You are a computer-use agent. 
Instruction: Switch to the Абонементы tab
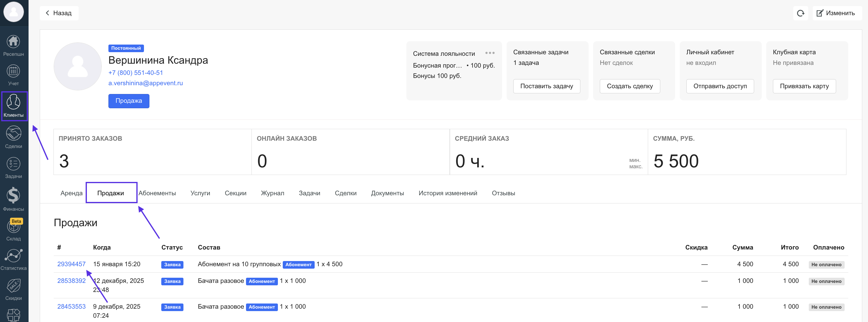point(157,193)
